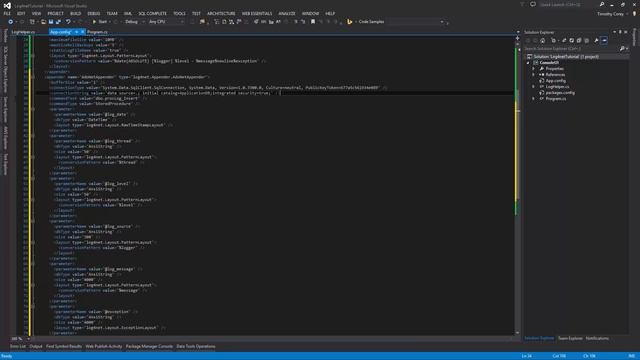Open the BUILD menu
This screenshot has height=360, width=640.
76,13
